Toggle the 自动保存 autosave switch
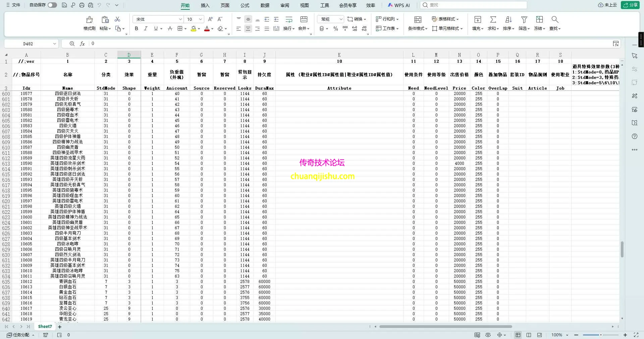This screenshot has height=339, width=644. (x=52, y=5)
